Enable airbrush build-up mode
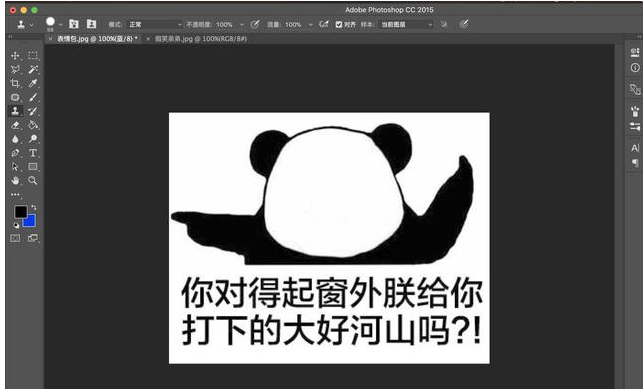The width and height of the screenshot is (643, 389). click(324, 24)
